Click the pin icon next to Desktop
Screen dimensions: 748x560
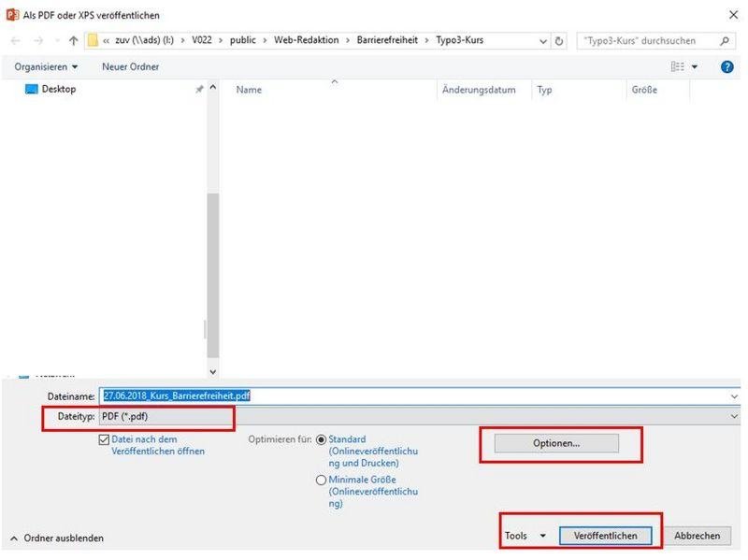click(x=199, y=89)
